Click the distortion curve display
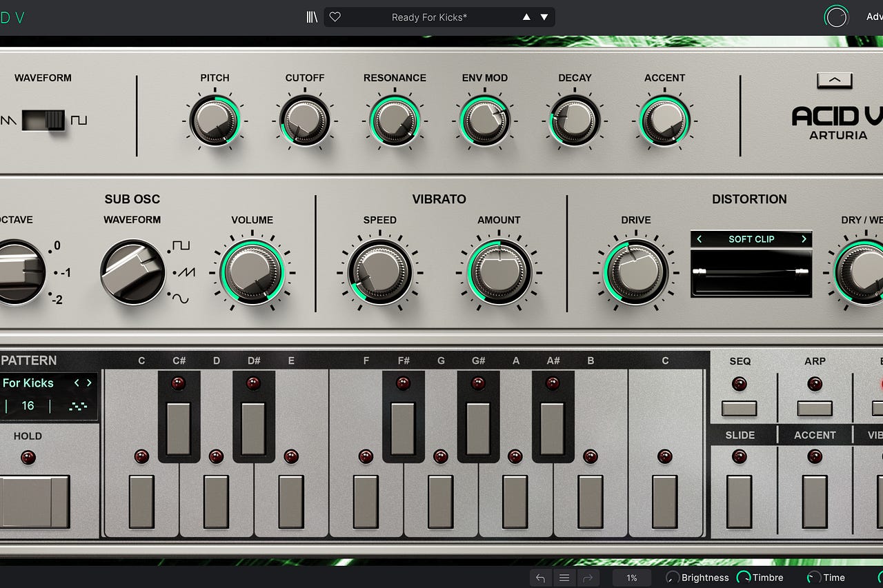 [x=751, y=273]
